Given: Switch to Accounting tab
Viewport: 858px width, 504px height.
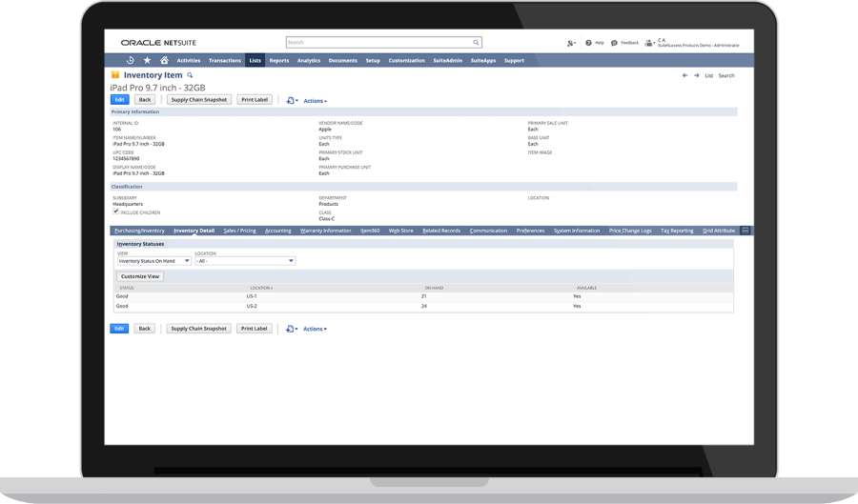Looking at the screenshot, I should (278, 231).
